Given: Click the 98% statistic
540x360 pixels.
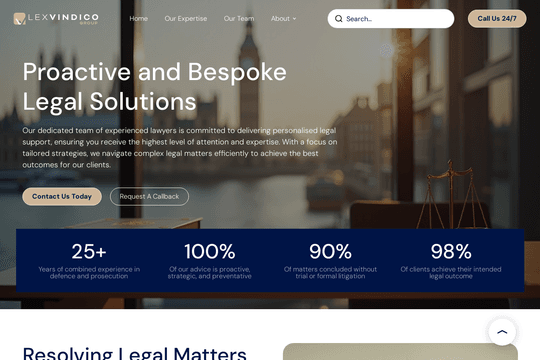Looking at the screenshot, I should tap(451, 251).
